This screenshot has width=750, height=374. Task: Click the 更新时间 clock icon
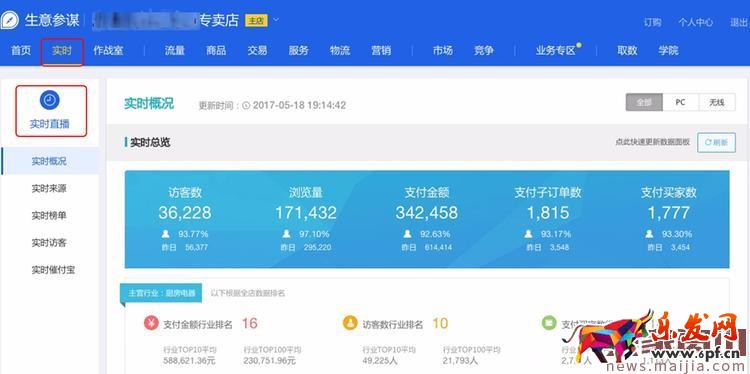[x=246, y=105]
